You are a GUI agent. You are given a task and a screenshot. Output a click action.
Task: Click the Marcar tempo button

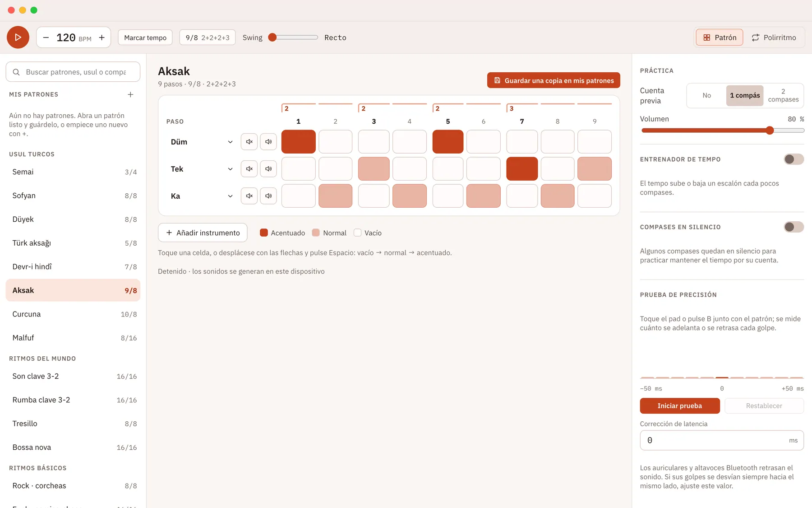(145, 37)
